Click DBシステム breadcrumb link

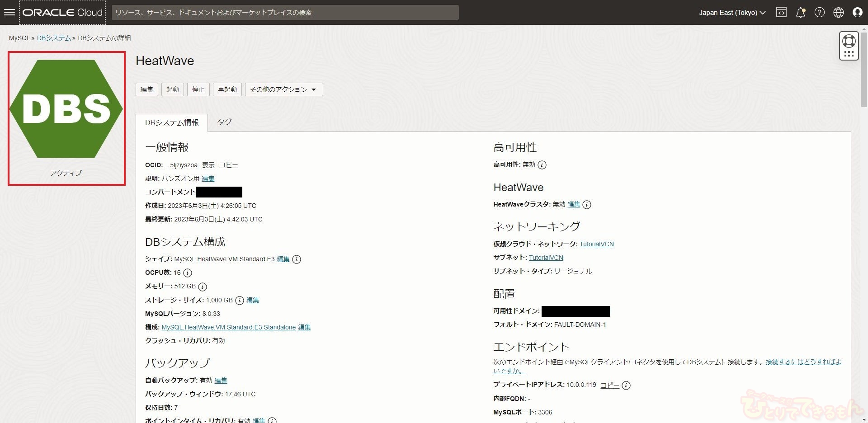point(54,38)
